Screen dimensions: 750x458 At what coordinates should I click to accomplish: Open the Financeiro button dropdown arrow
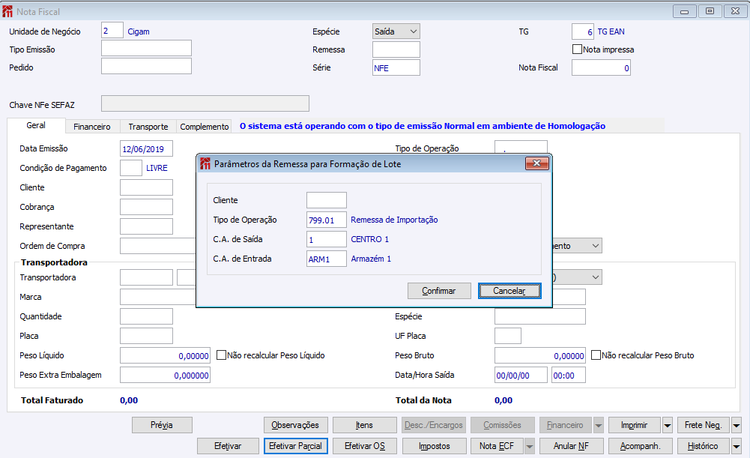(598, 425)
